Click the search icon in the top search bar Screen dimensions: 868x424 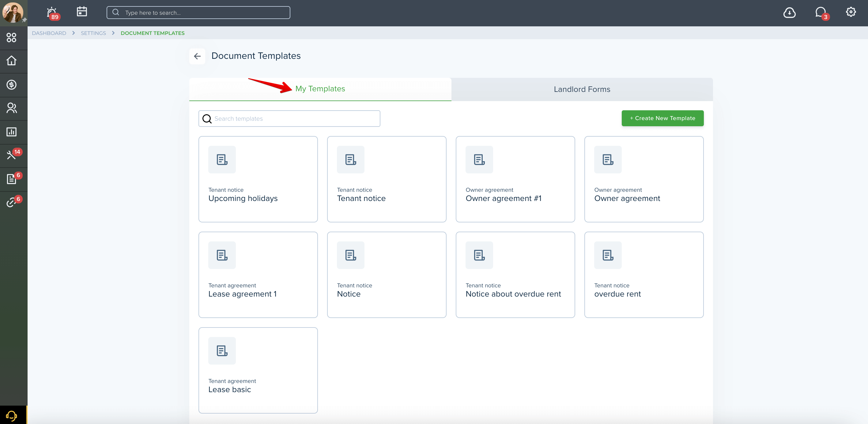tap(115, 13)
